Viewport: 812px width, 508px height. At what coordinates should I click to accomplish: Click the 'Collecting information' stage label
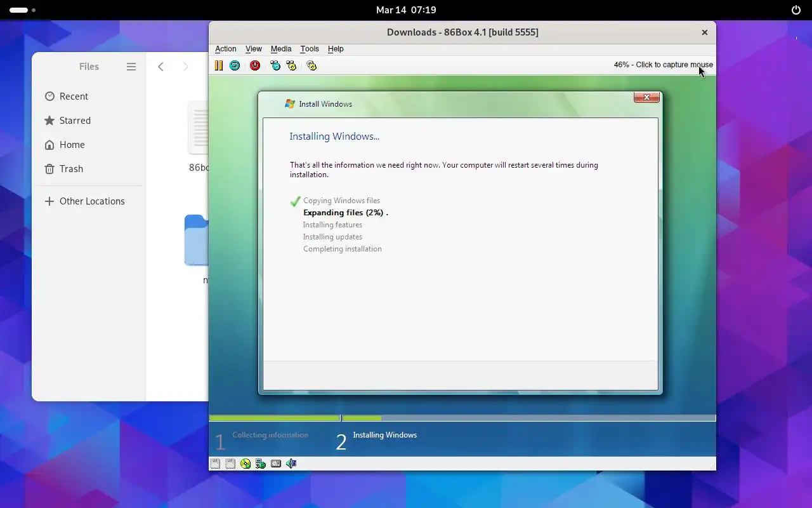click(270, 435)
